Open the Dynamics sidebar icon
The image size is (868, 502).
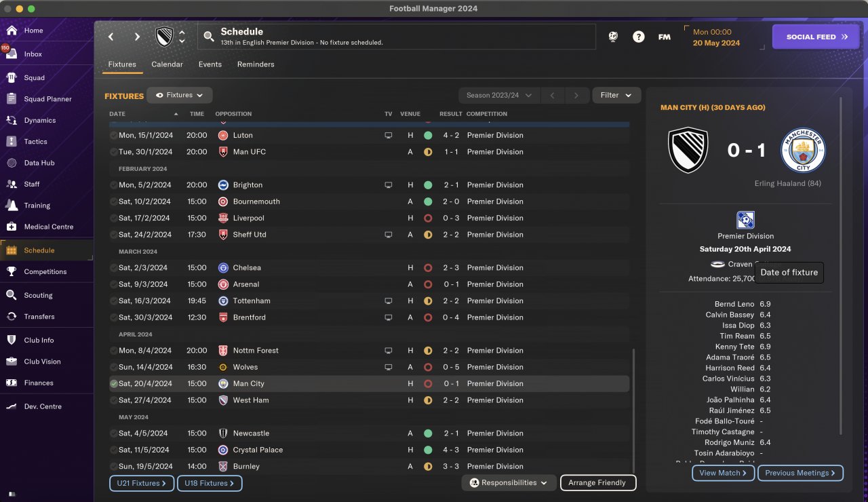point(12,120)
